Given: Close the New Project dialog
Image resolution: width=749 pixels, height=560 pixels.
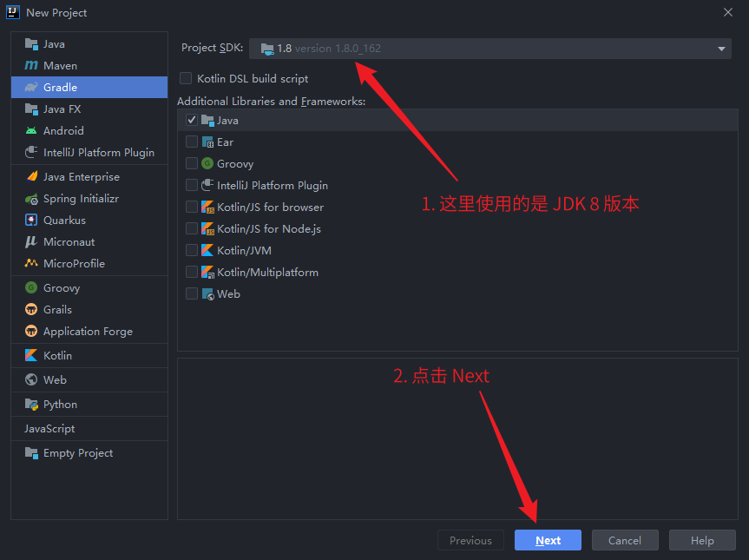Looking at the screenshot, I should [727, 12].
